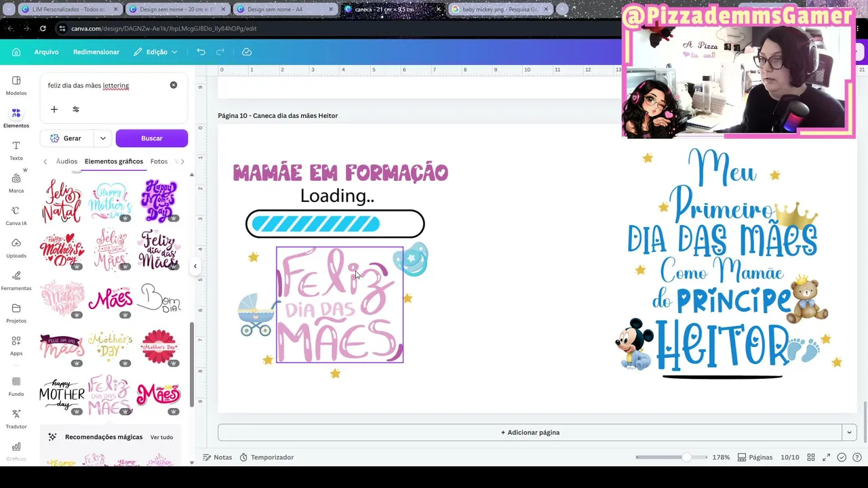
Task: Select the blue Happy Mother's Day thumbnail
Action: click(110, 201)
